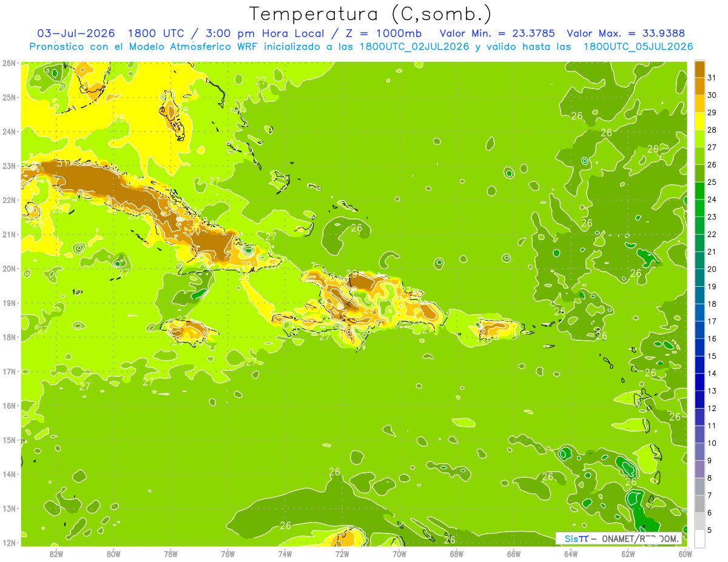
Task: Click the "62W" longitude axis label
Action: tap(628, 554)
